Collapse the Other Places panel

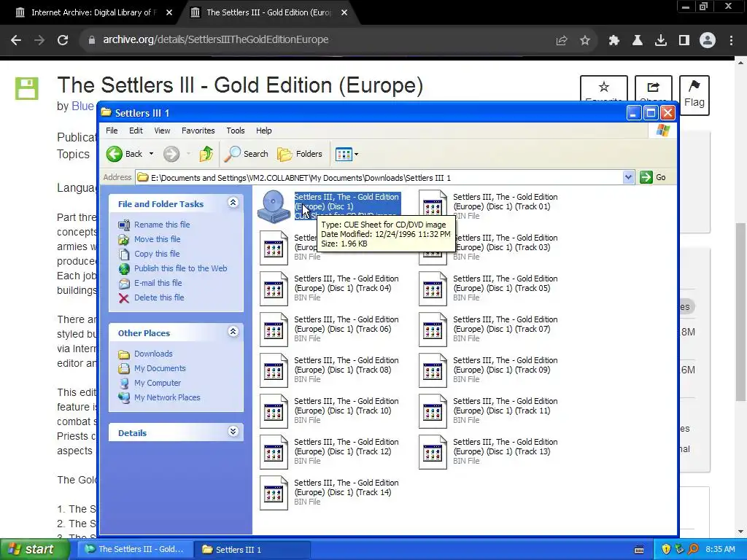coord(233,332)
